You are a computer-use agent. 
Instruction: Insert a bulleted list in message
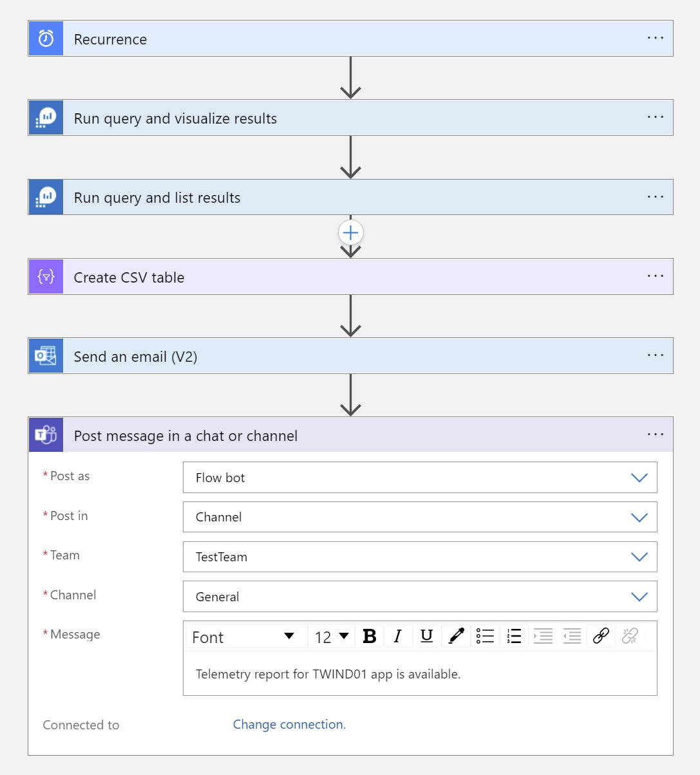pyautogui.click(x=485, y=636)
